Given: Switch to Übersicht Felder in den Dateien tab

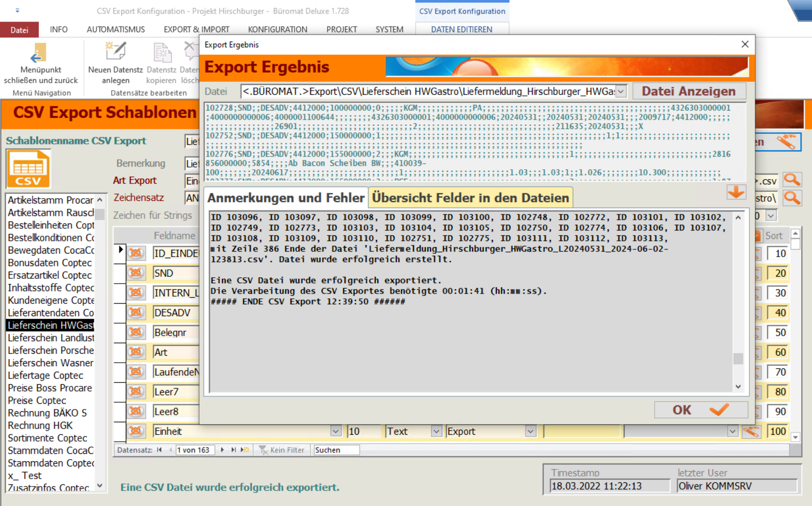Looking at the screenshot, I should tap(470, 198).
